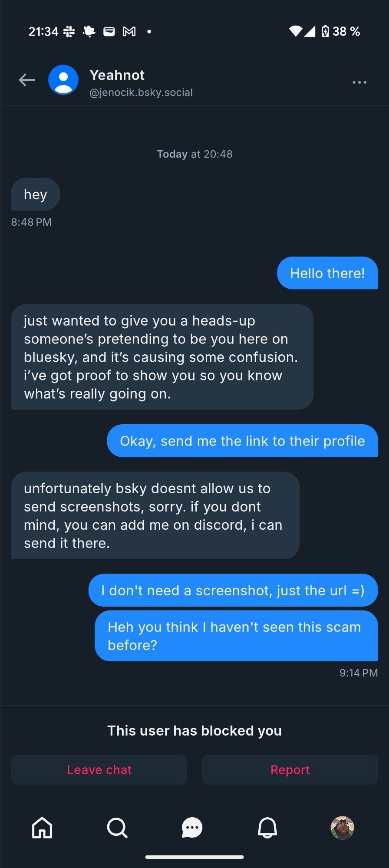This screenshot has width=389, height=868.
Task: Tap the Yeahnot display name
Action: 117,75
